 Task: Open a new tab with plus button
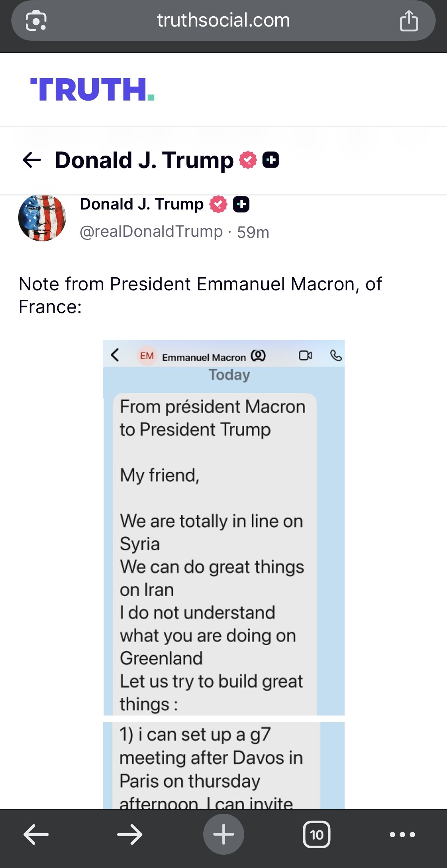223,835
